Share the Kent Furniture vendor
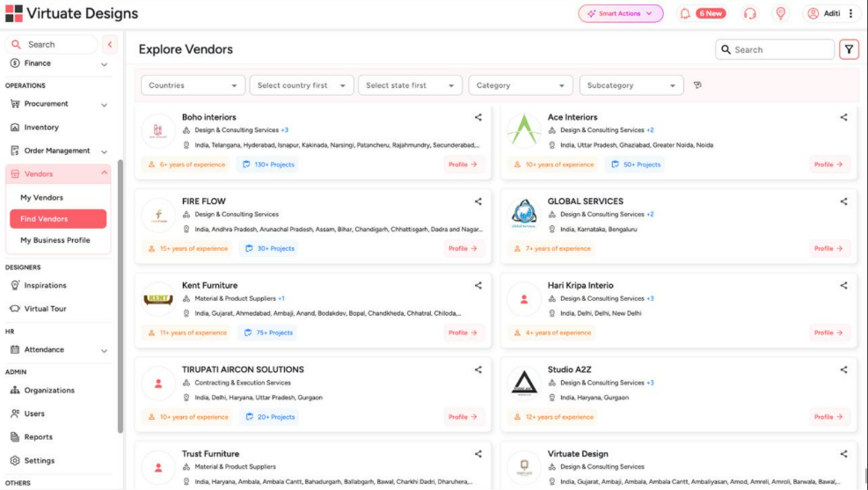868x490 pixels. coord(478,286)
